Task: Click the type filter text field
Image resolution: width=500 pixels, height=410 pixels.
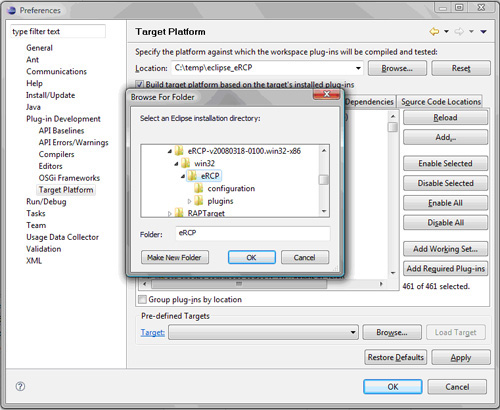Action: pyautogui.click(x=58, y=31)
